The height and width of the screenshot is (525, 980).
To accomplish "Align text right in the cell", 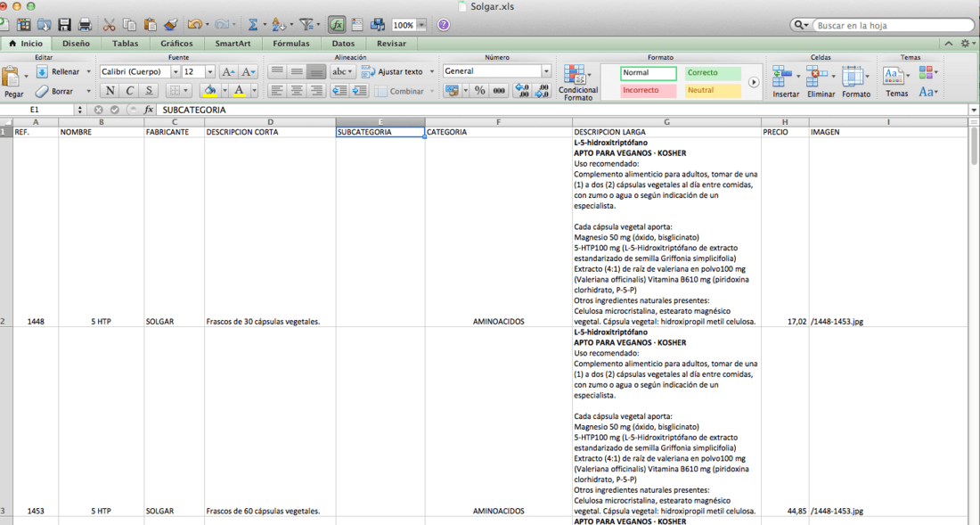I will (x=316, y=91).
